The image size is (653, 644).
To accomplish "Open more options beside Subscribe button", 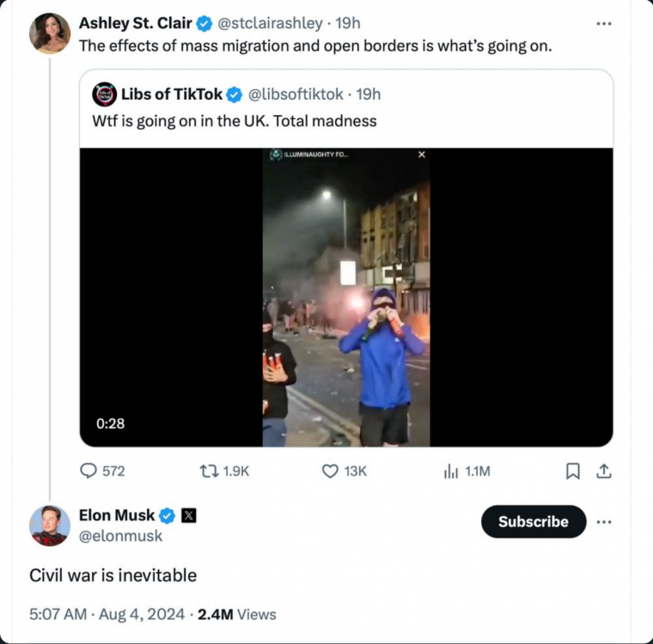I will [604, 521].
